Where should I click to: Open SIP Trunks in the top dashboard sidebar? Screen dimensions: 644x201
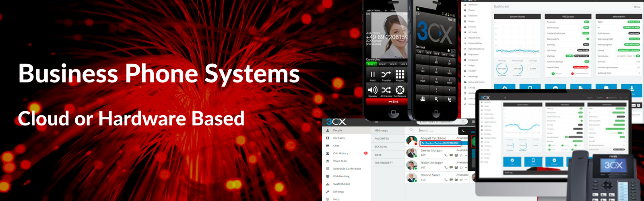click(x=473, y=32)
